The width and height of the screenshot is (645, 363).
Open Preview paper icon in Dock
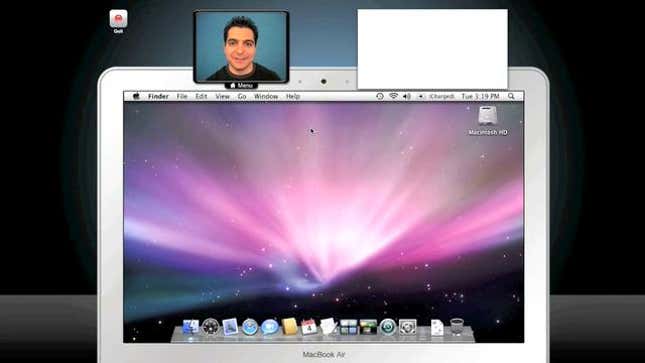(x=328, y=327)
